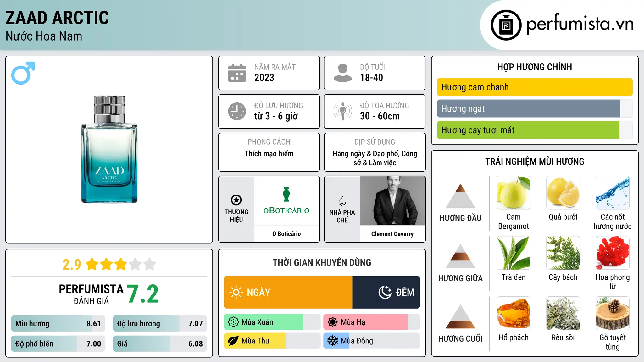This screenshot has width=644, height=362.
Task: Click the Hằng ngày & Dạo phố occasion text
Action: (x=375, y=158)
